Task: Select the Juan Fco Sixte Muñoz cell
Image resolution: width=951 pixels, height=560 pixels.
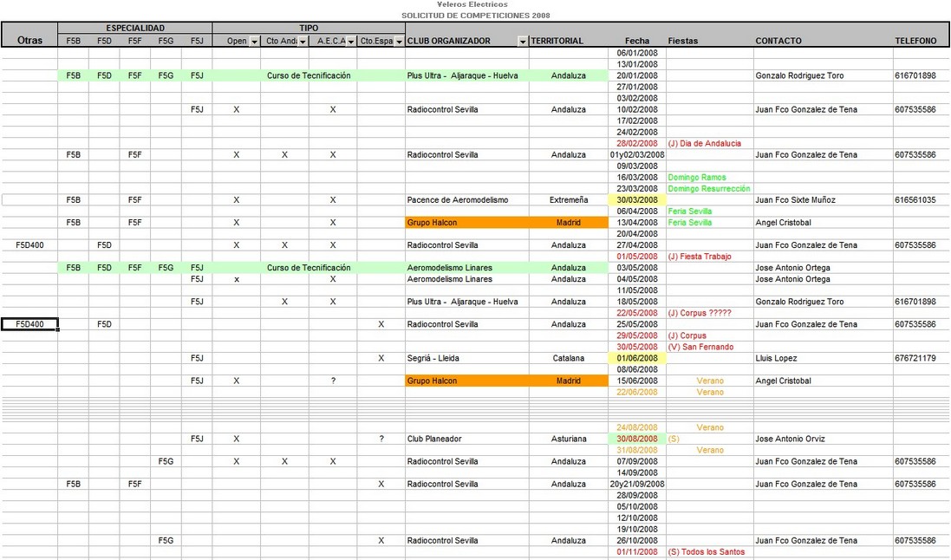Action: coord(823,199)
